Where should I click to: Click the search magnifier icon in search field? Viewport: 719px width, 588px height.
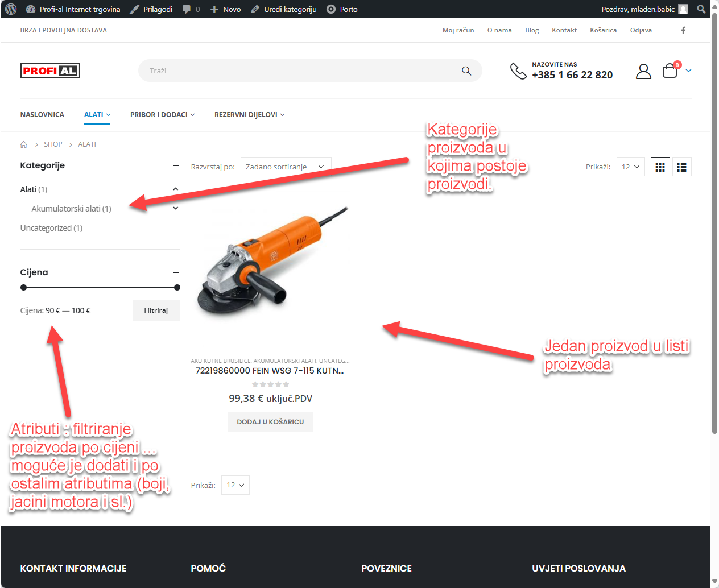click(x=466, y=71)
